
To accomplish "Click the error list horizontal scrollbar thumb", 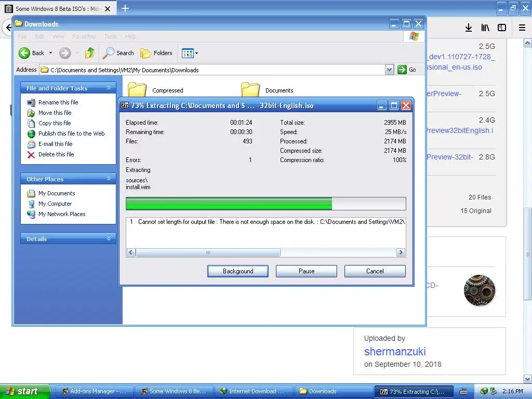I will point(208,252).
